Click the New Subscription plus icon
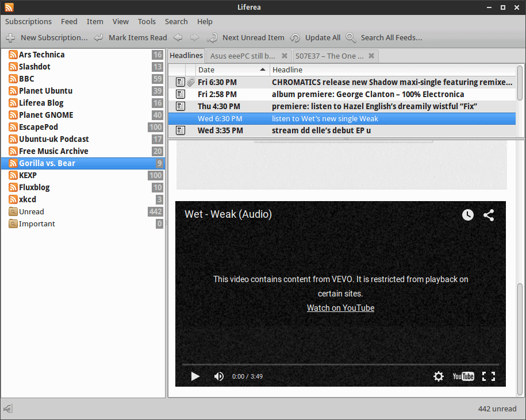 pyautogui.click(x=10, y=38)
